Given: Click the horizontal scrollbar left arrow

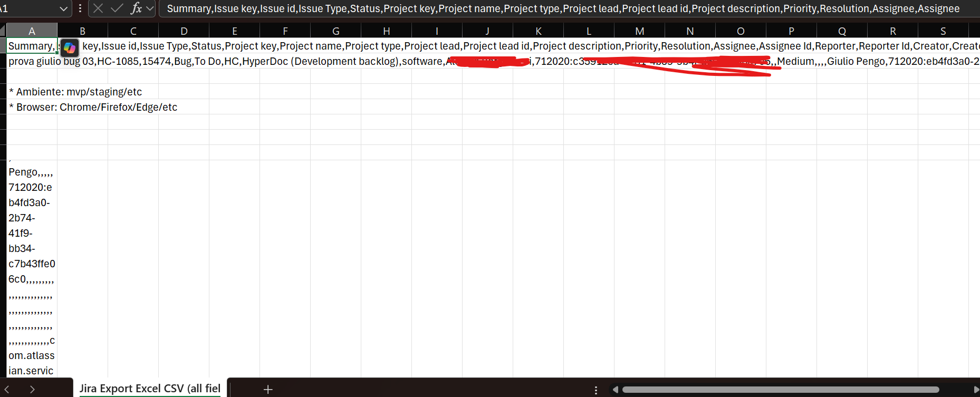Looking at the screenshot, I should (x=615, y=390).
